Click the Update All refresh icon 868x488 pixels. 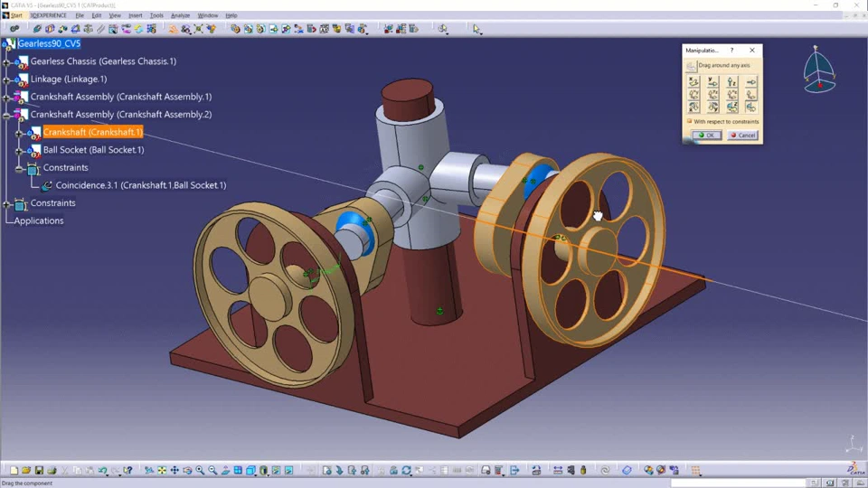(x=406, y=470)
